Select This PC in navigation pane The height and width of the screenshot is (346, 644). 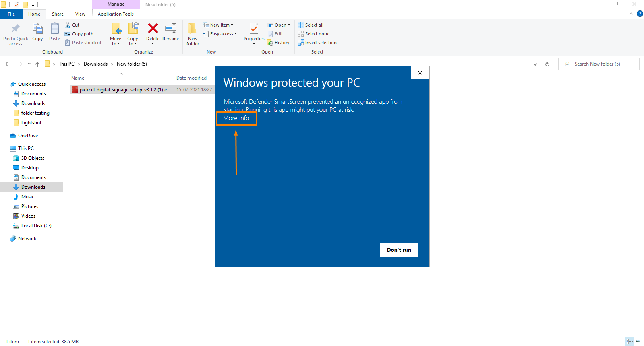click(x=26, y=148)
